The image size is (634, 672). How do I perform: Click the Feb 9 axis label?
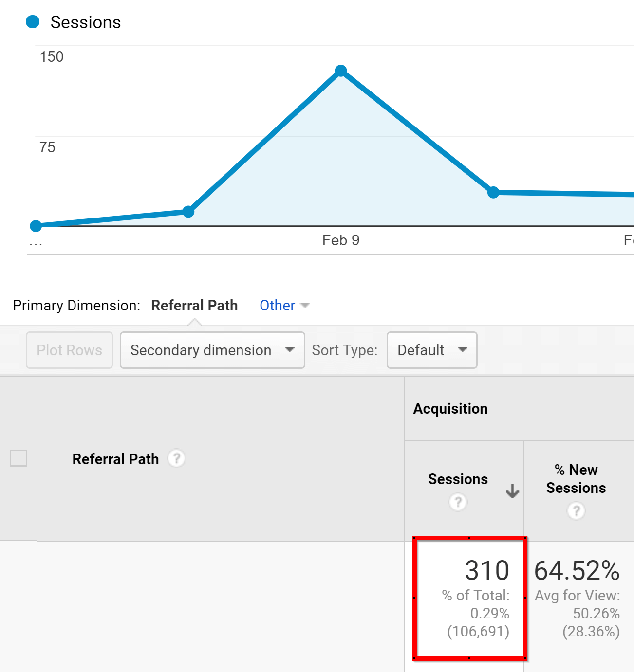[341, 239]
